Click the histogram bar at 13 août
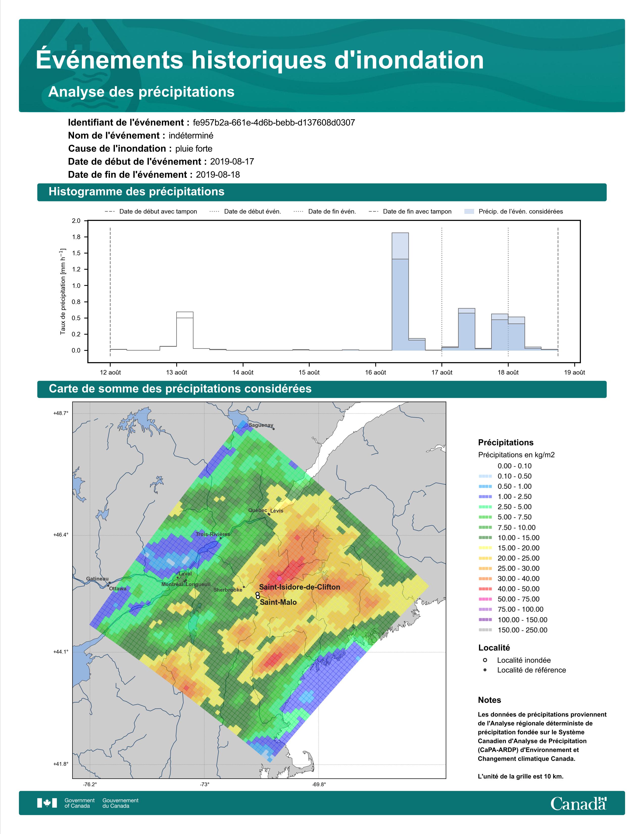 click(x=185, y=331)
